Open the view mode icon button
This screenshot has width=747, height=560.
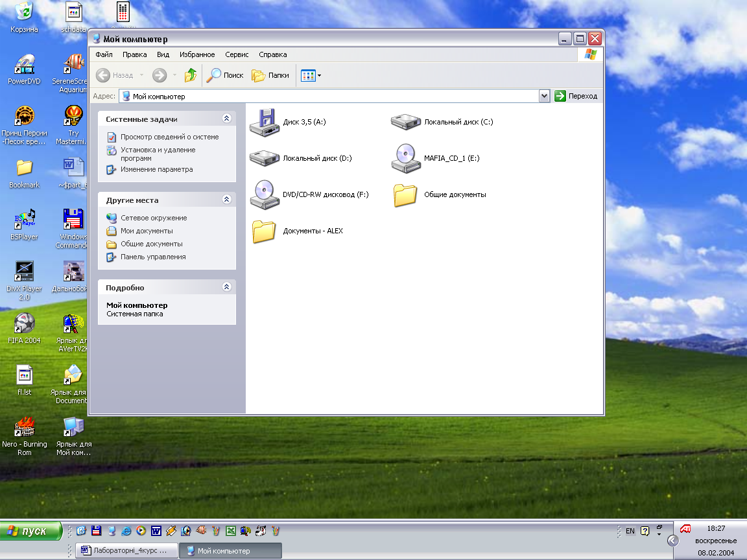pyautogui.click(x=308, y=75)
